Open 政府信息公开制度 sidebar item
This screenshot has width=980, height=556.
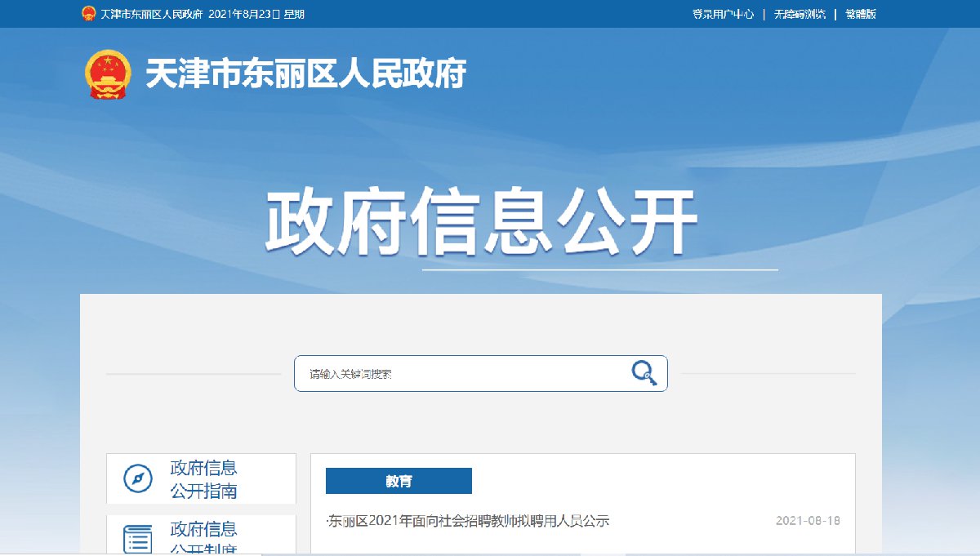point(201,536)
